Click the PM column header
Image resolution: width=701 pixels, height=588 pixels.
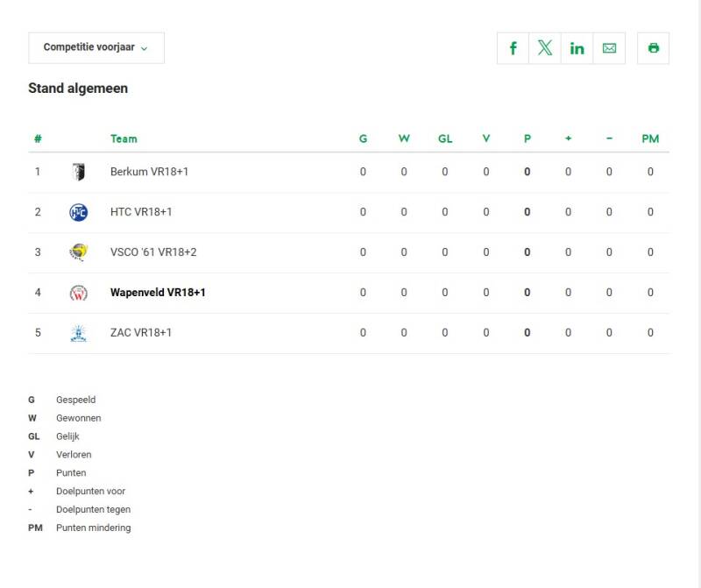(650, 138)
